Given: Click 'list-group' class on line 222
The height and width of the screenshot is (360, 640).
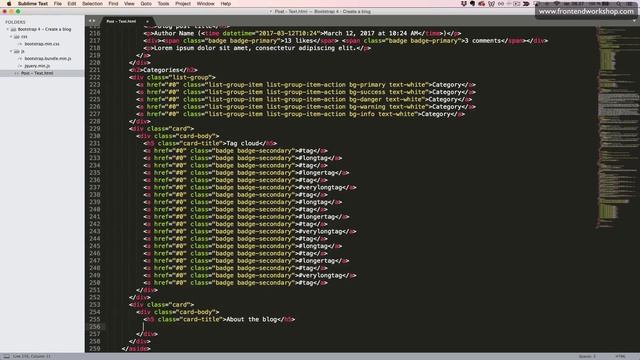Looking at the screenshot, I should tap(190, 77).
